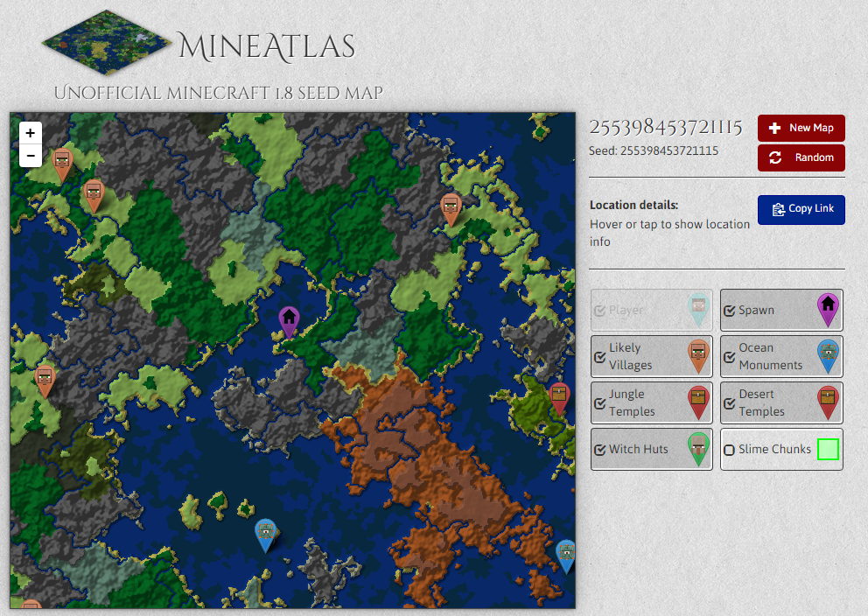
Task: Toggle the Likely Villages checkbox
Action: (600, 357)
